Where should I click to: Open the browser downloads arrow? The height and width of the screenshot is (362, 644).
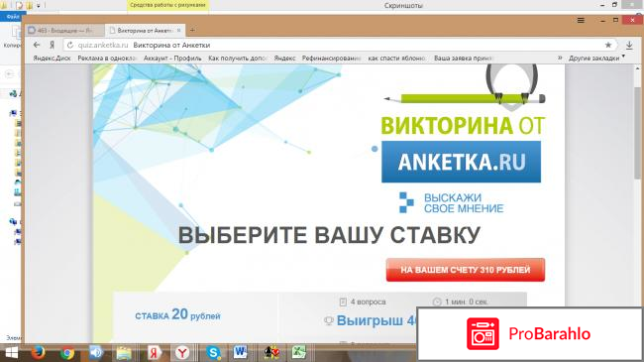pyautogui.click(x=629, y=45)
